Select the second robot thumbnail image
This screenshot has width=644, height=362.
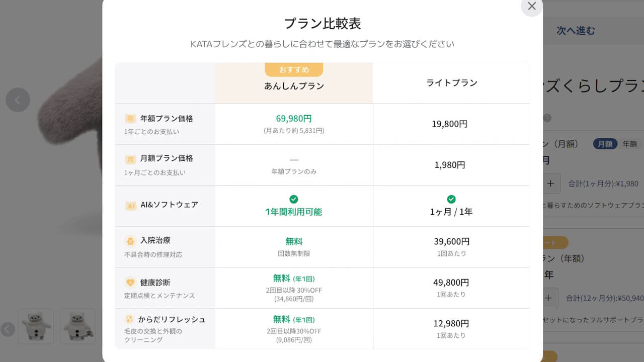click(77, 326)
